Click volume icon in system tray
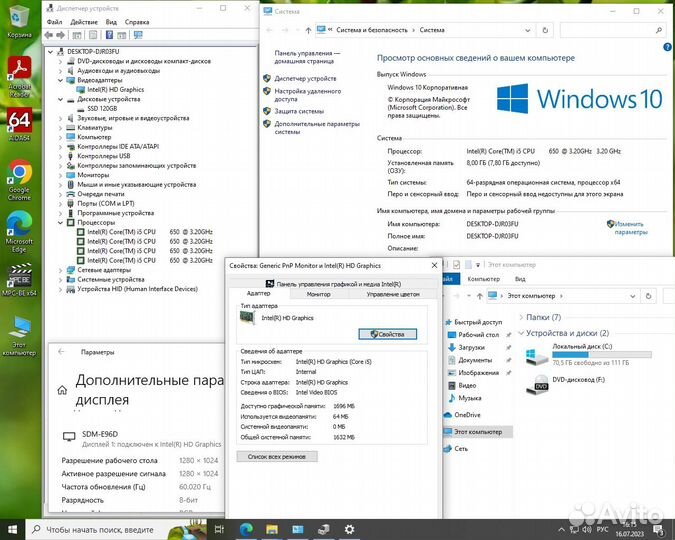 [587, 529]
